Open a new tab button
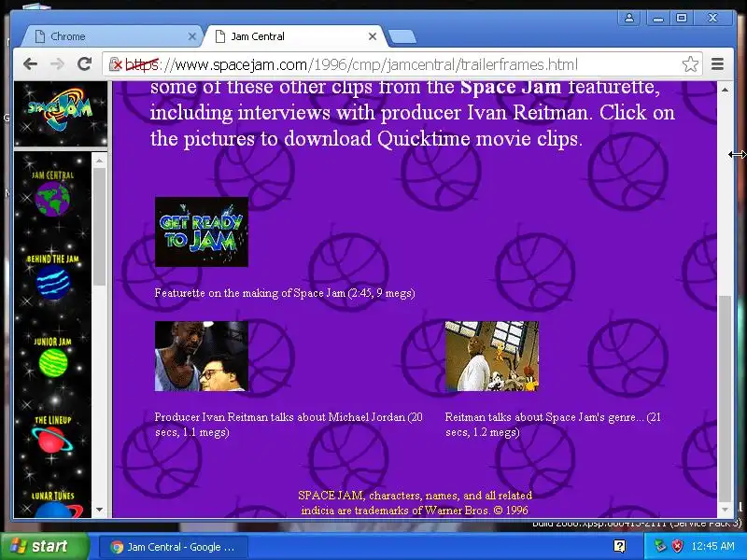The height and width of the screenshot is (560, 747). (x=402, y=36)
